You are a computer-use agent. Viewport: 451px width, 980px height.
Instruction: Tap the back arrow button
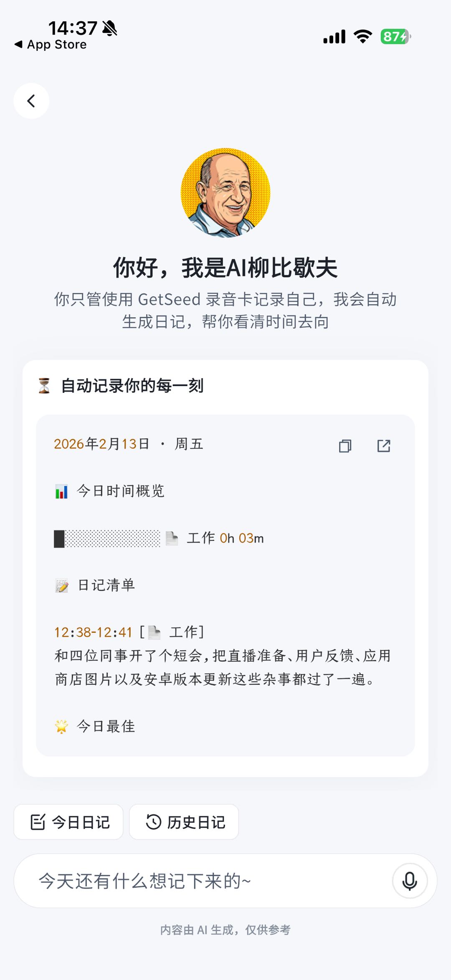(31, 101)
